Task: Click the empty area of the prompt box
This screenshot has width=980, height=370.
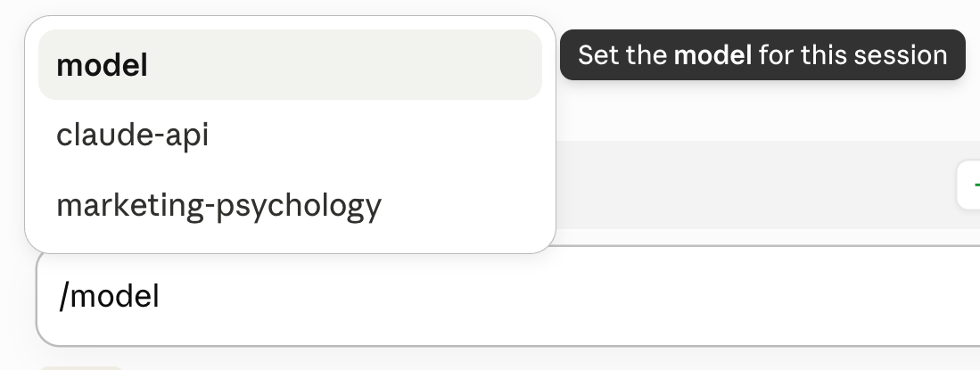Action: [x=563, y=296]
